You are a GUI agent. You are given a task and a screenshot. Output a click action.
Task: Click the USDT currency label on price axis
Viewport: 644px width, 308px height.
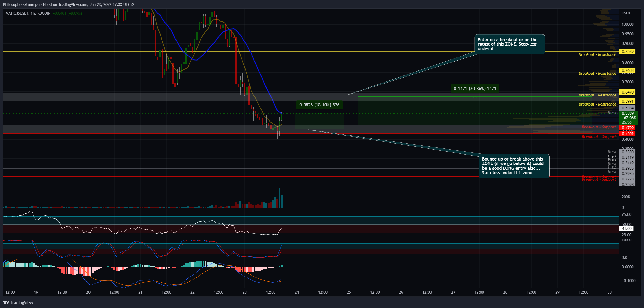click(x=626, y=13)
